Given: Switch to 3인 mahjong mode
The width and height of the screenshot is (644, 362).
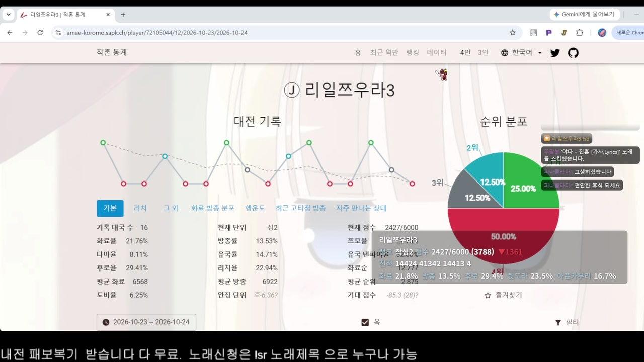Looking at the screenshot, I should pyautogui.click(x=483, y=52).
